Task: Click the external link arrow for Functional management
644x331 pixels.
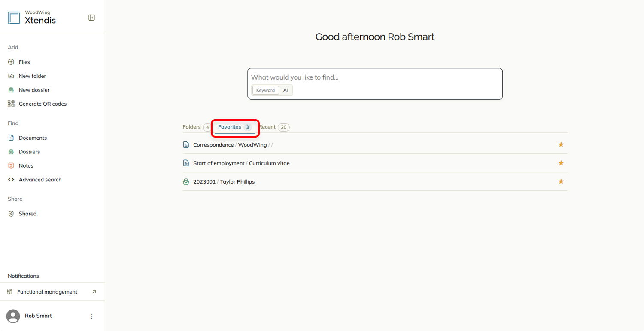Action: [x=94, y=291]
